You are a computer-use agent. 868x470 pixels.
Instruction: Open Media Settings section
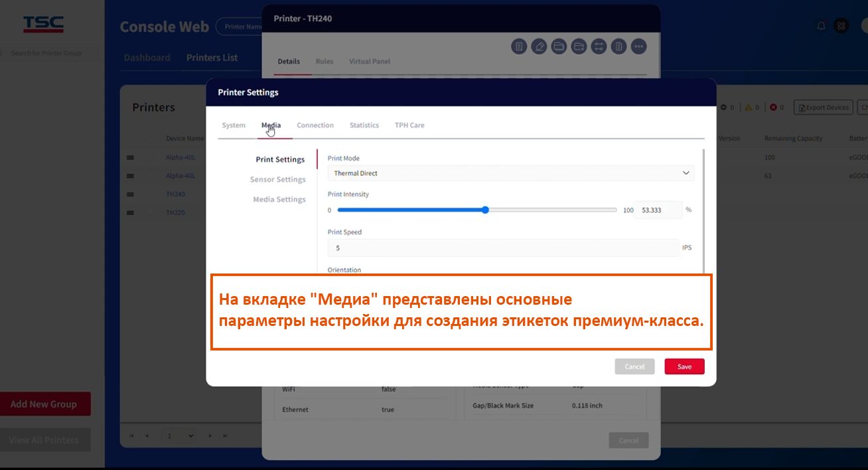click(279, 200)
